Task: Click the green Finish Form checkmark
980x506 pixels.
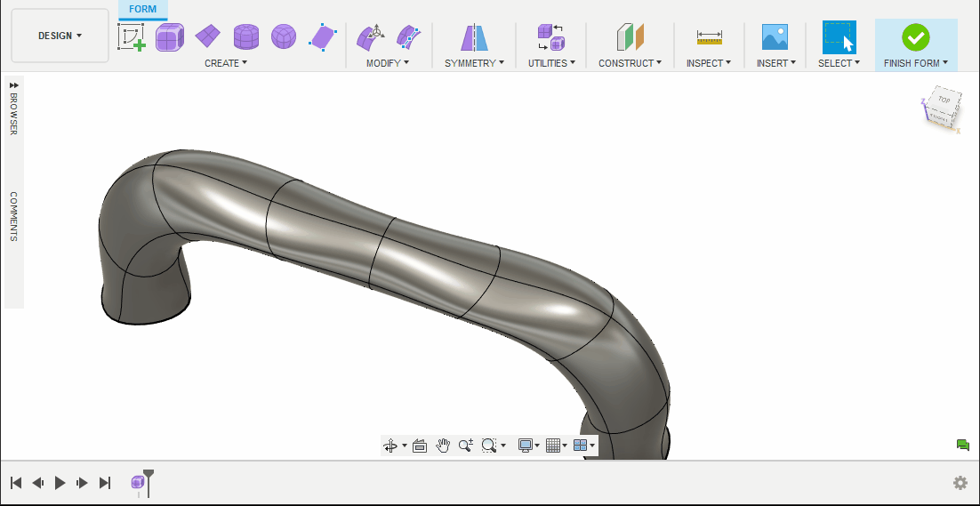Action: (x=915, y=37)
